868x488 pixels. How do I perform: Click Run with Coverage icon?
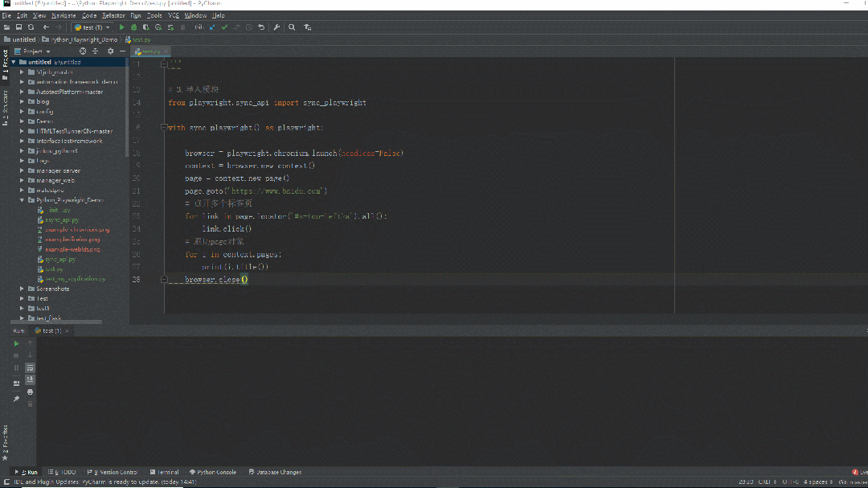tap(145, 27)
